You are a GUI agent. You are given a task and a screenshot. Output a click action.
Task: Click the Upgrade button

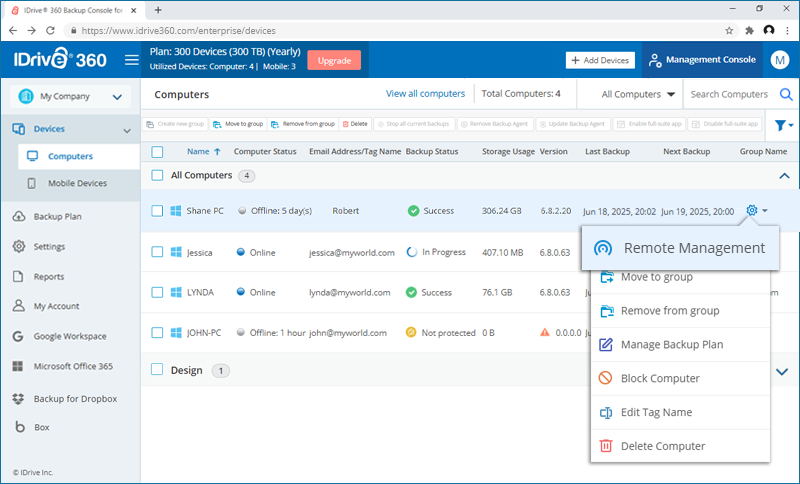click(334, 60)
